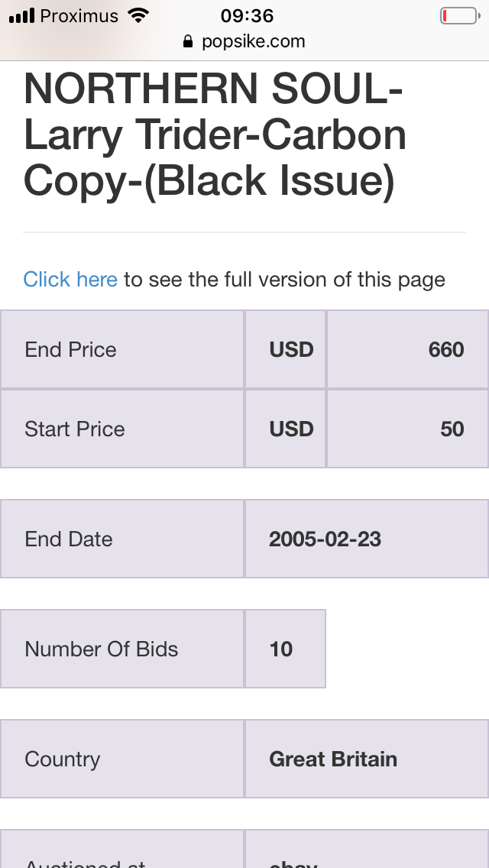Tap the Wi-Fi status icon
Viewport: 489px width, 868px height.
click(138, 15)
